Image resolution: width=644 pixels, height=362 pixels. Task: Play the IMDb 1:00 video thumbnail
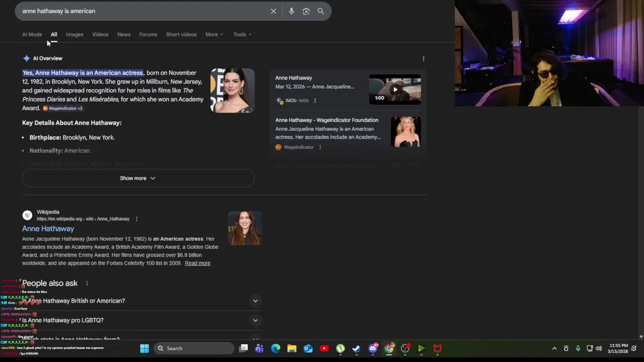coord(395,89)
